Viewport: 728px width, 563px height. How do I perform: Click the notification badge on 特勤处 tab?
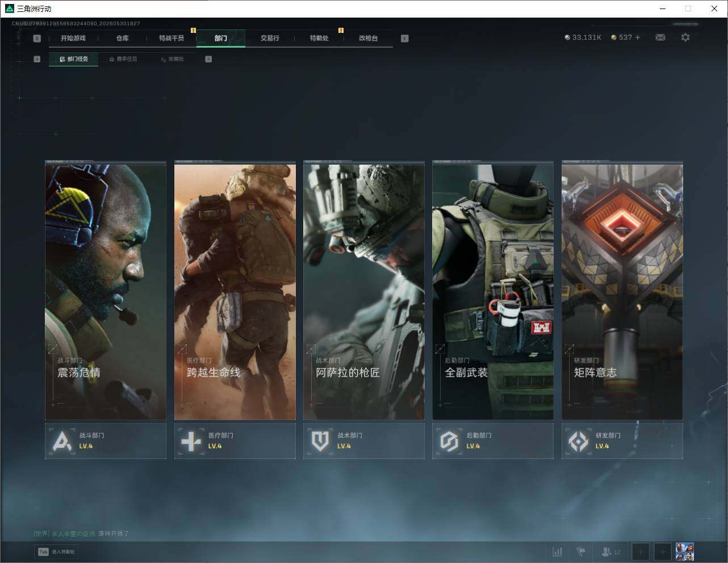click(341, 30)
